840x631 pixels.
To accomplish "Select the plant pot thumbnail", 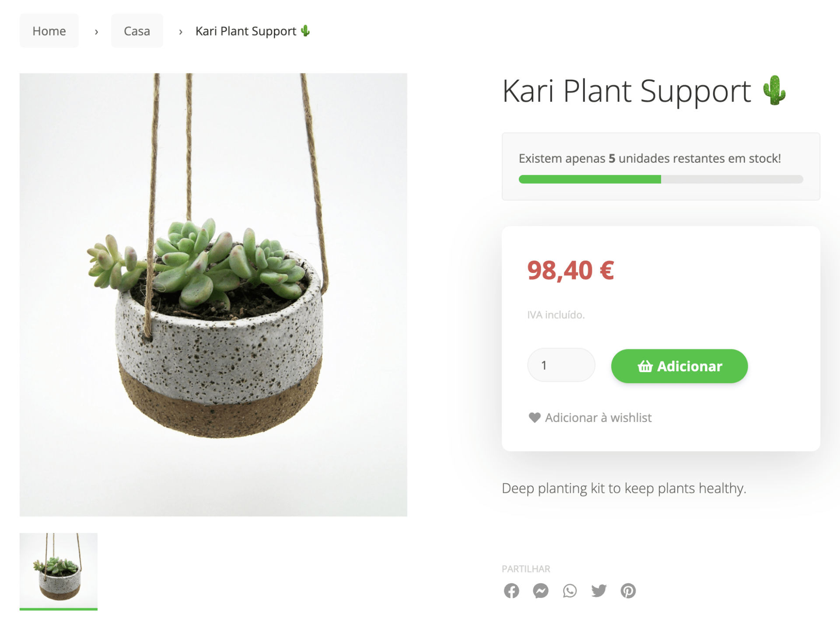I will point(59,571).
